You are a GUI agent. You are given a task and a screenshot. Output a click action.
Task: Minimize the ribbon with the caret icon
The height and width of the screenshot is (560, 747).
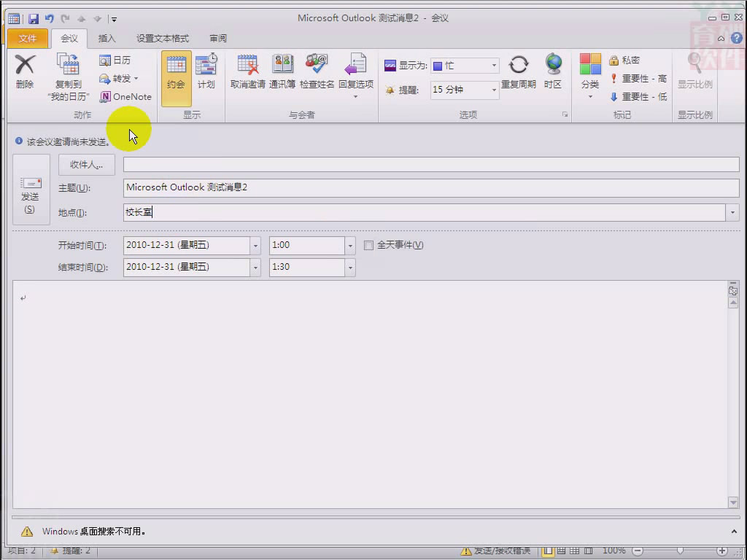(x=721, y=39)
